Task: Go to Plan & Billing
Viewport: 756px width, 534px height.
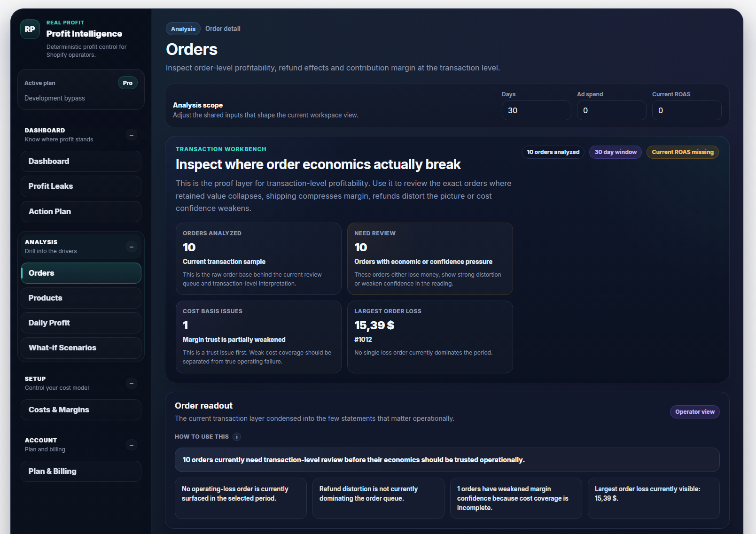Action: pos(81,472)
